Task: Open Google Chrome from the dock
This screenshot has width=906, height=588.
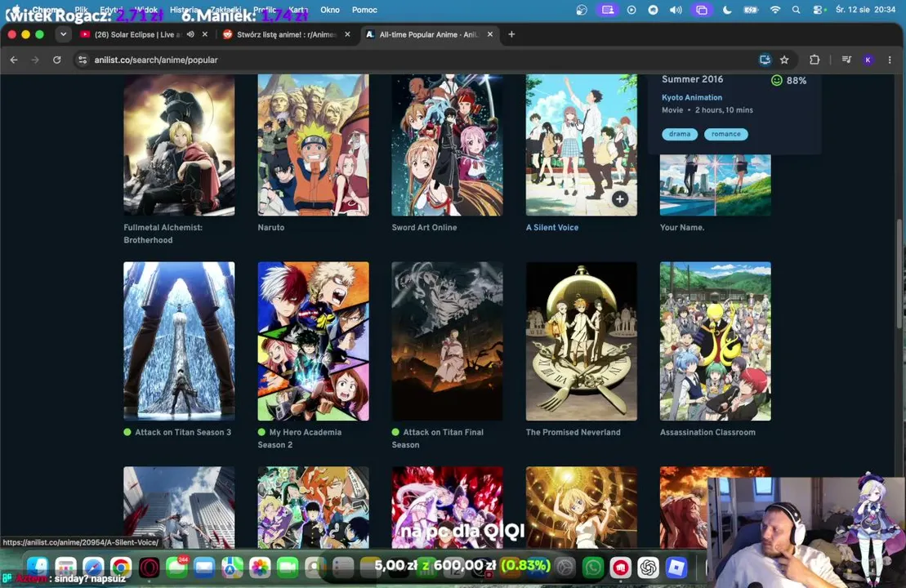Action: (121, 568)
